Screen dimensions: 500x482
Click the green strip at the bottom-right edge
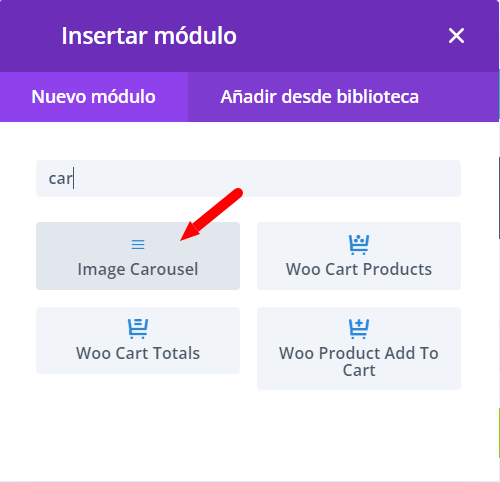pos(499,433)
